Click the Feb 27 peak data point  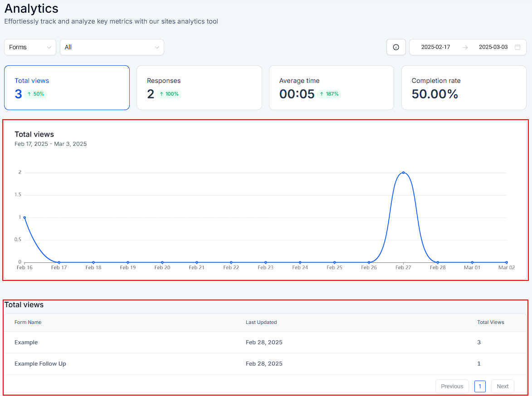pyautogui.click(x=403, y=173)
